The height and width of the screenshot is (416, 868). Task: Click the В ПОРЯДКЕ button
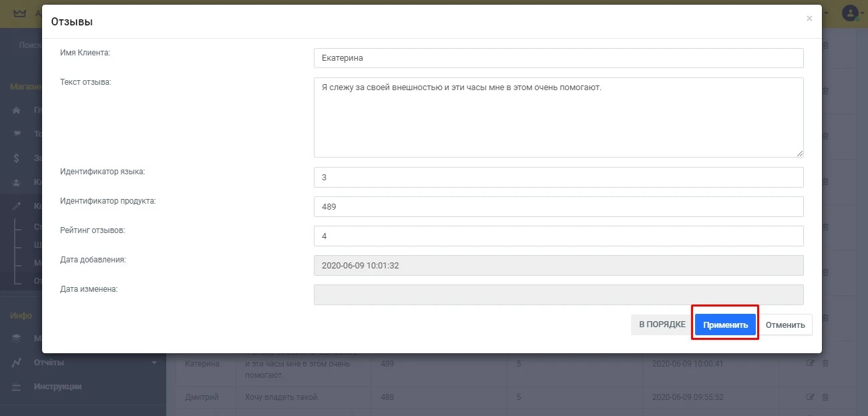point(662,325)
